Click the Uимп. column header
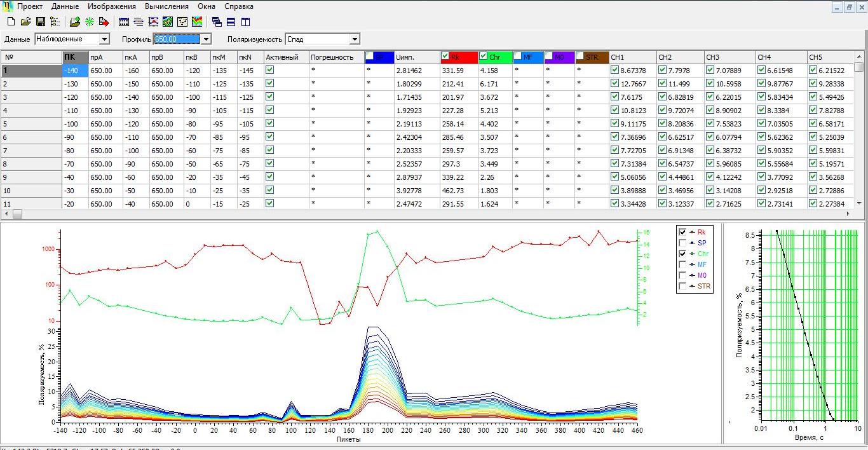 tap(416, 57)
